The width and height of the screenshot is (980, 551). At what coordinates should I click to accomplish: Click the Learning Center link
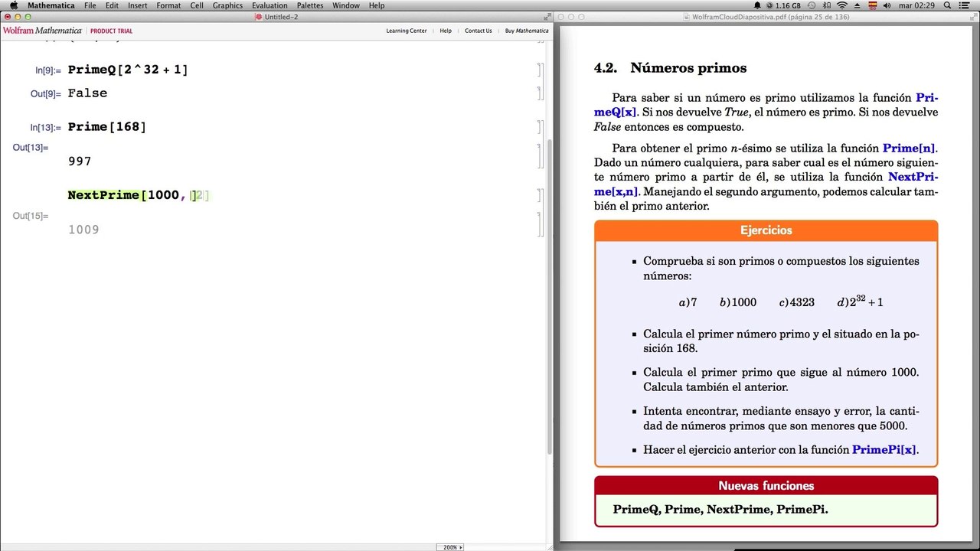pyautogui.click(x=407, y=31)
